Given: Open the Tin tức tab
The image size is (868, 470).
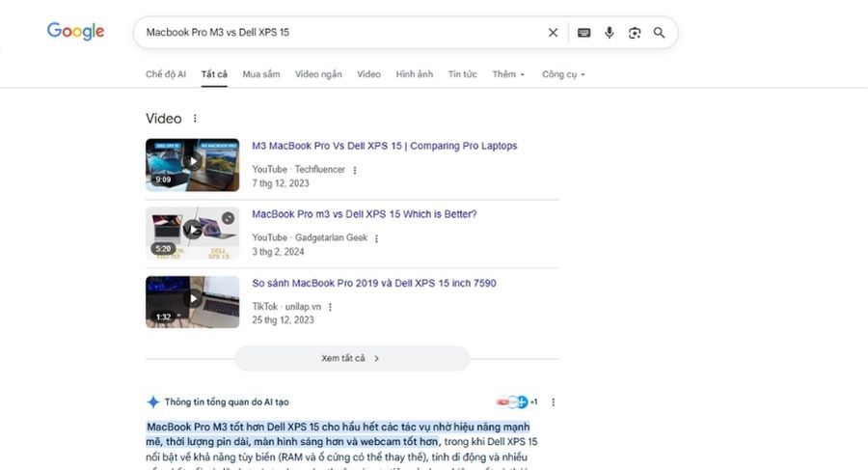Looking at the screenshot, I should (x=462, y=74).
